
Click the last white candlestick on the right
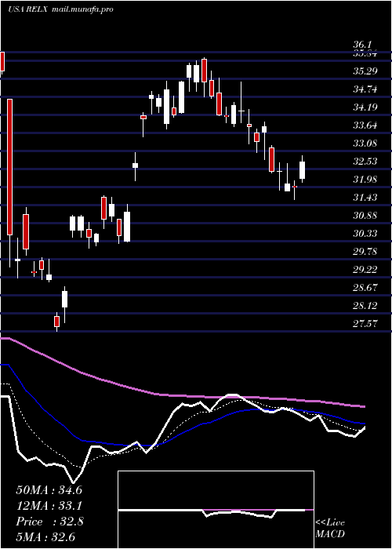pos(302,170)
